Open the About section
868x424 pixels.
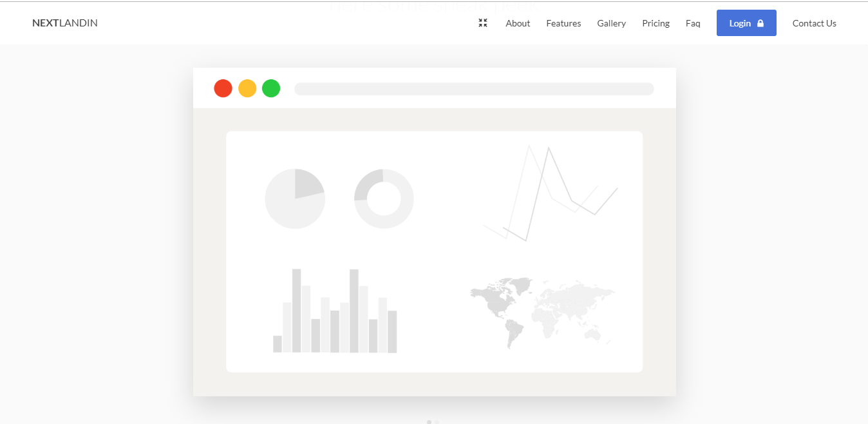tap(518, 23)
